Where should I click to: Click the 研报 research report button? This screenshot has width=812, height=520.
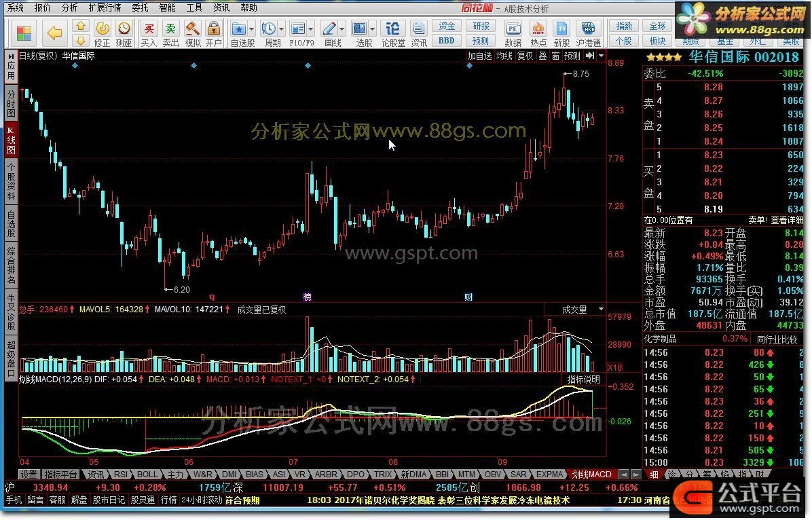click(x=481, y=26)
